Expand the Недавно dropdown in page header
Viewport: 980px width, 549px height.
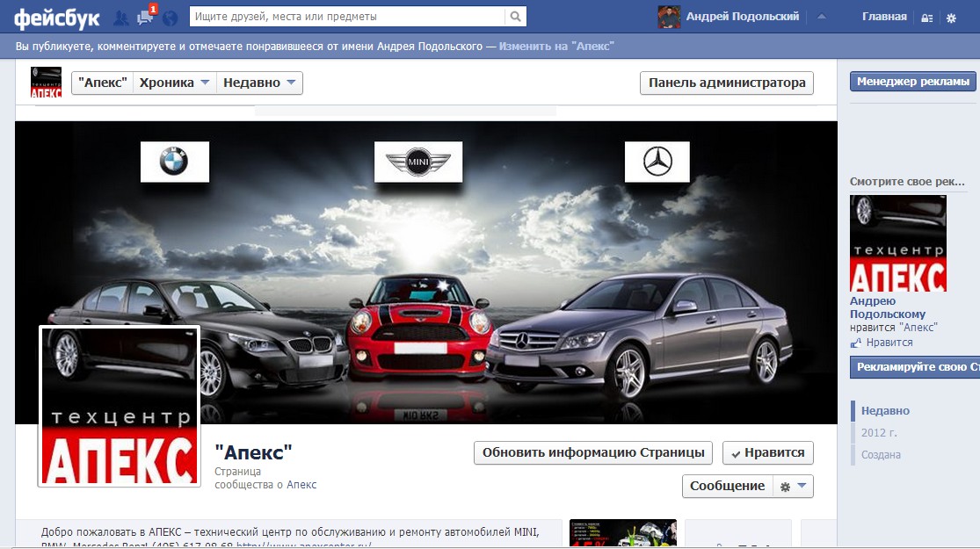[x=259, y=83]
